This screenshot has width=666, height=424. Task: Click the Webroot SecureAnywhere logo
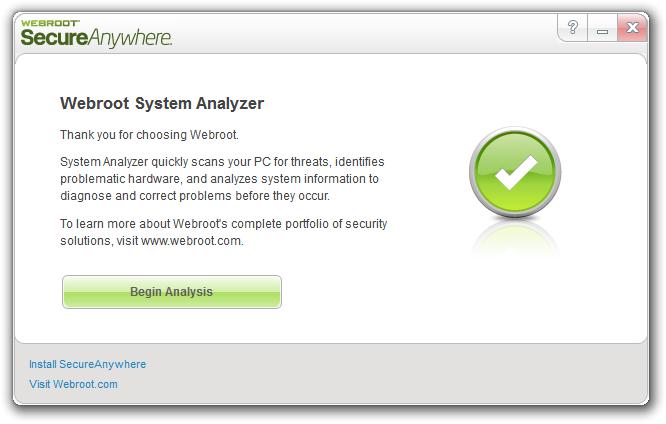point(96,33)
